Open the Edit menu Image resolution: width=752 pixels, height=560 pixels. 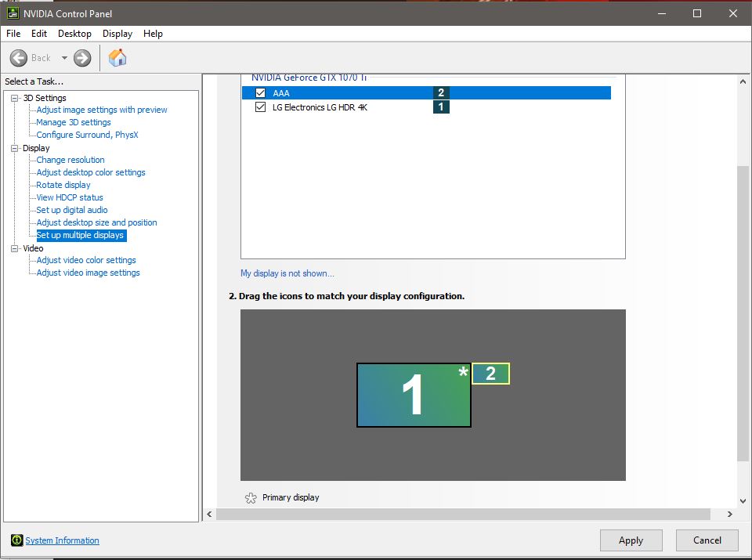[39, 34]
